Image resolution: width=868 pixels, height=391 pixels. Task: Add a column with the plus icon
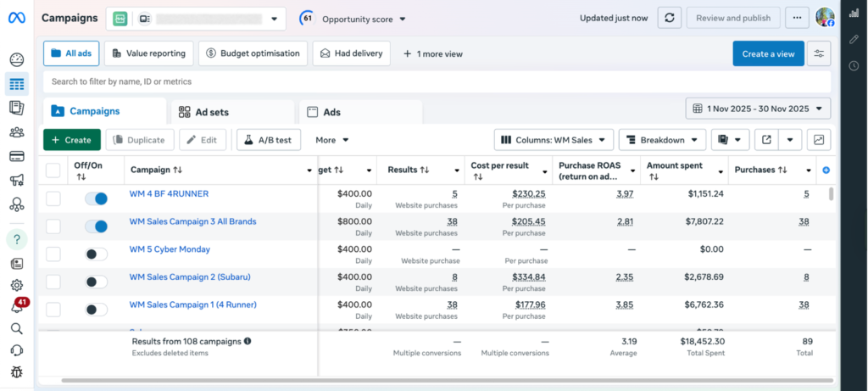pyautogui.click(x=826, y=170)
